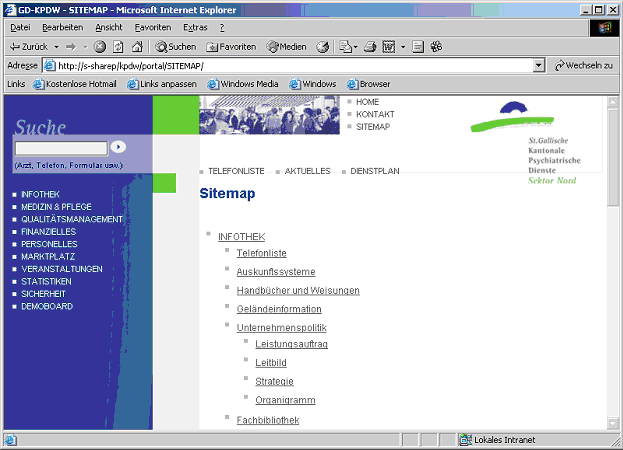Click the St.Gallische Psychiatrische Dienste logo
623x450 pixels.
524,143
